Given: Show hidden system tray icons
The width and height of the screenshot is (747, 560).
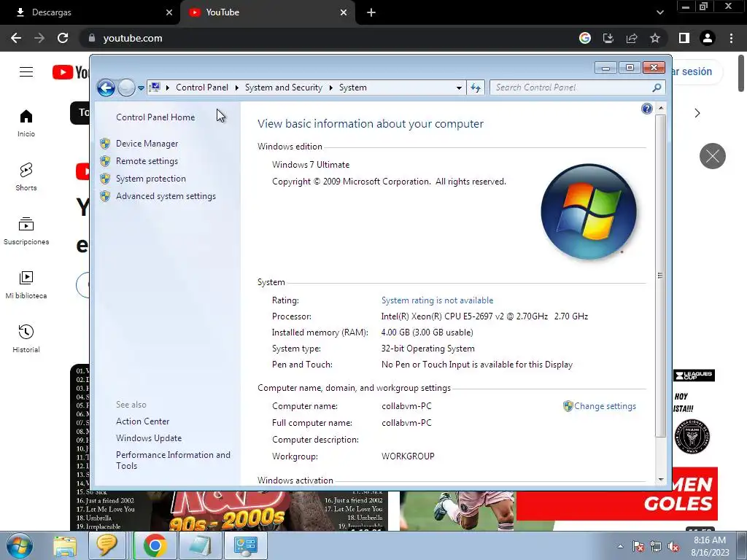Looking at the screenshot, I should coord(620,547).
